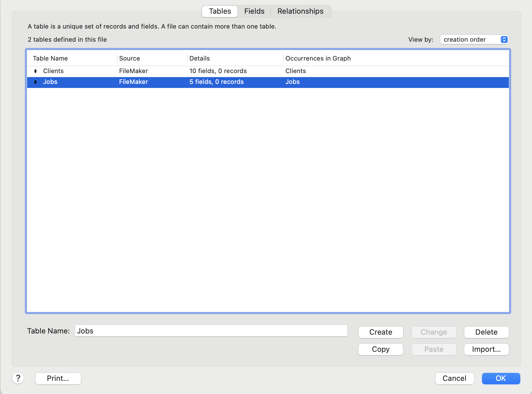Image resolution: width=532 pixels, height=394 pixels.
Task: Click the reorder arrows icon beside Clients
Action: [x=35, y=71]
